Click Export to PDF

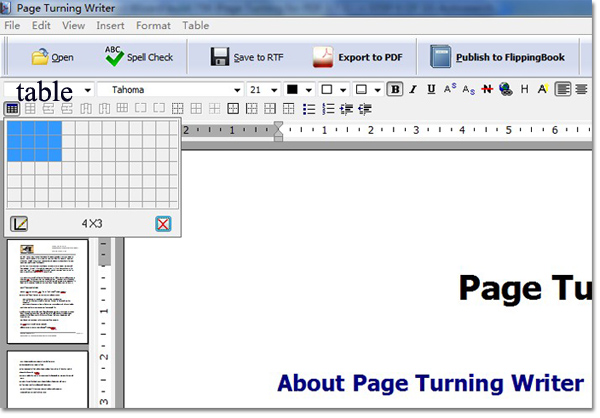[357, 57]
